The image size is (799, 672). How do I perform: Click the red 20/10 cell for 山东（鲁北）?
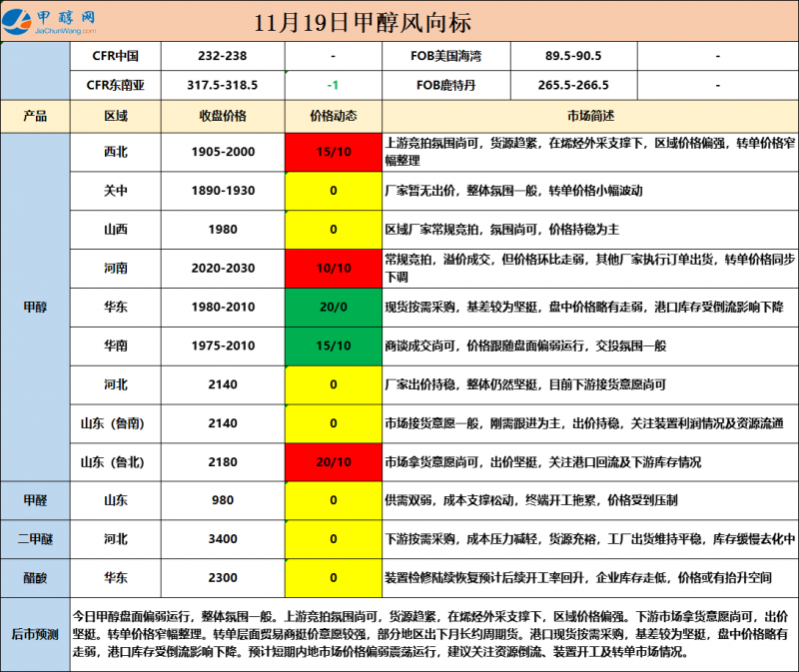(333, 461)
